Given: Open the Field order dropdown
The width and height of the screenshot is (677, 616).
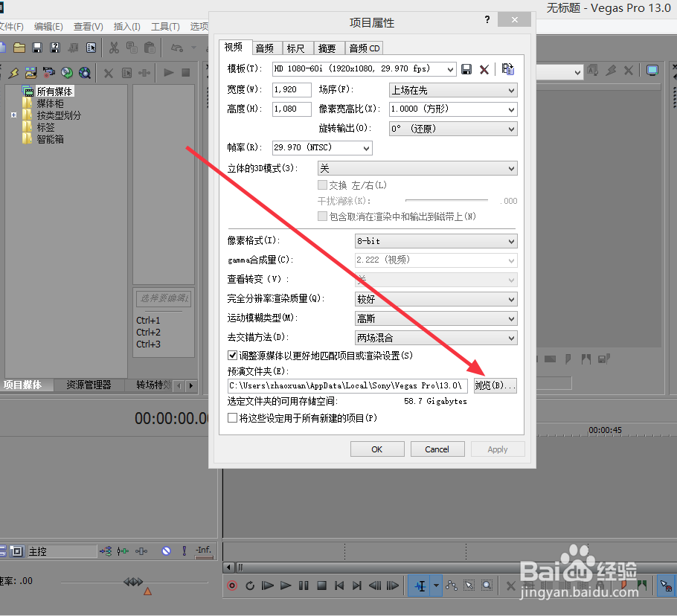Looking at the screenshot, I should pos(453,90).
